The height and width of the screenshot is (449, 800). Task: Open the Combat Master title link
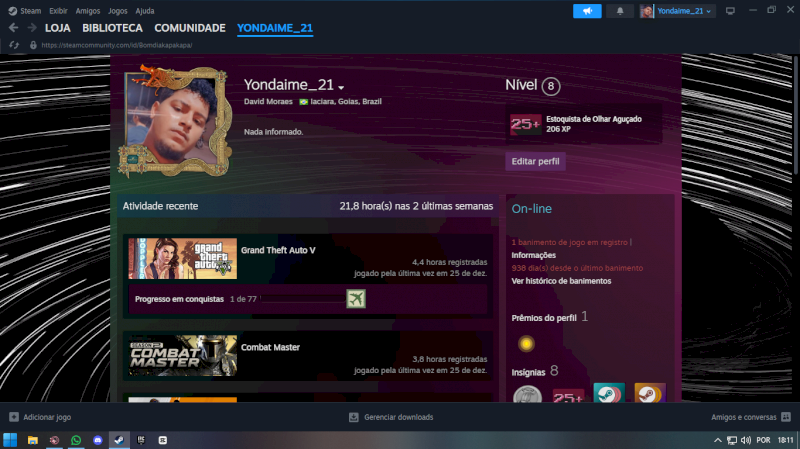click(x=270, y=347)
